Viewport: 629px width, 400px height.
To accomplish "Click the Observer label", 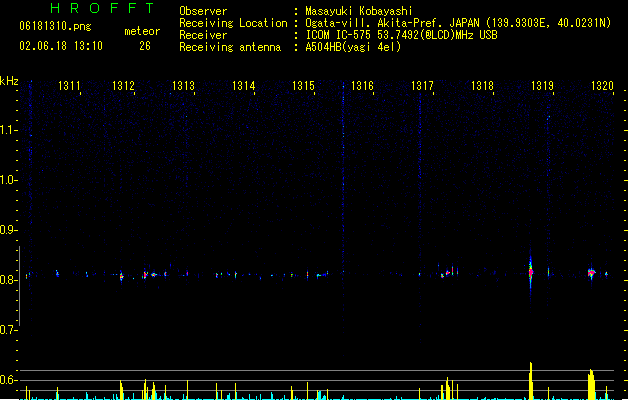I will tap(203, 11).
